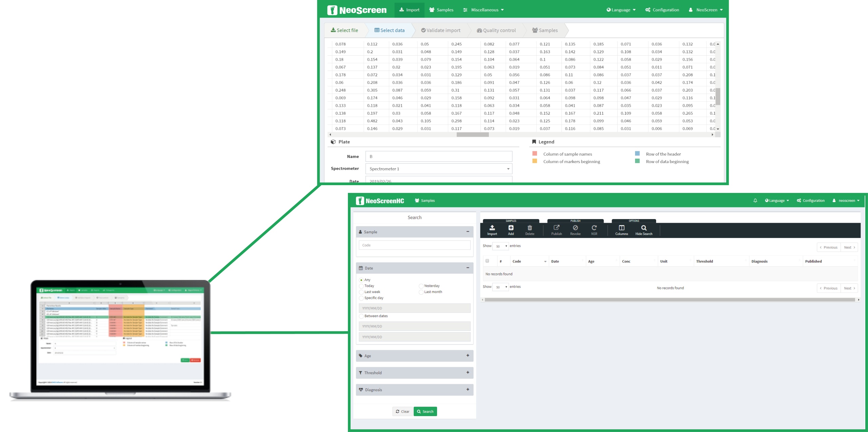Open Configuration in NeoScreen top window

coord(662,10)
